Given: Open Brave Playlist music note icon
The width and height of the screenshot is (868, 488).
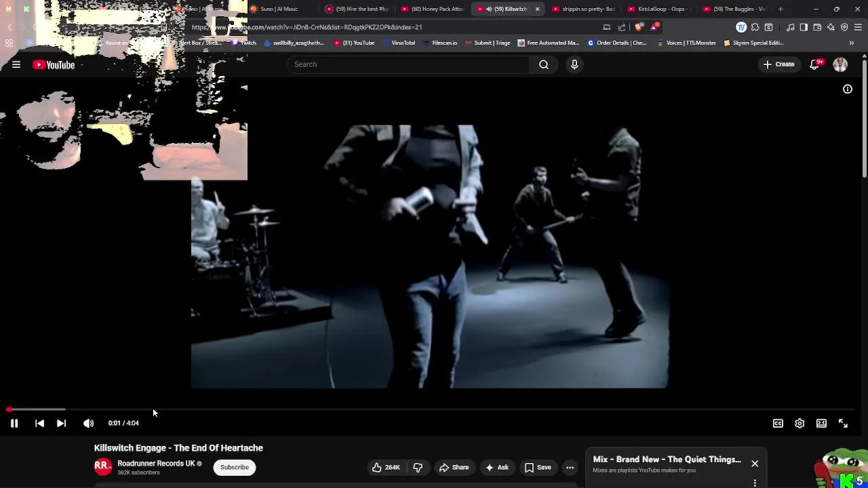Looking at the screenshot, I should point(791,27).
